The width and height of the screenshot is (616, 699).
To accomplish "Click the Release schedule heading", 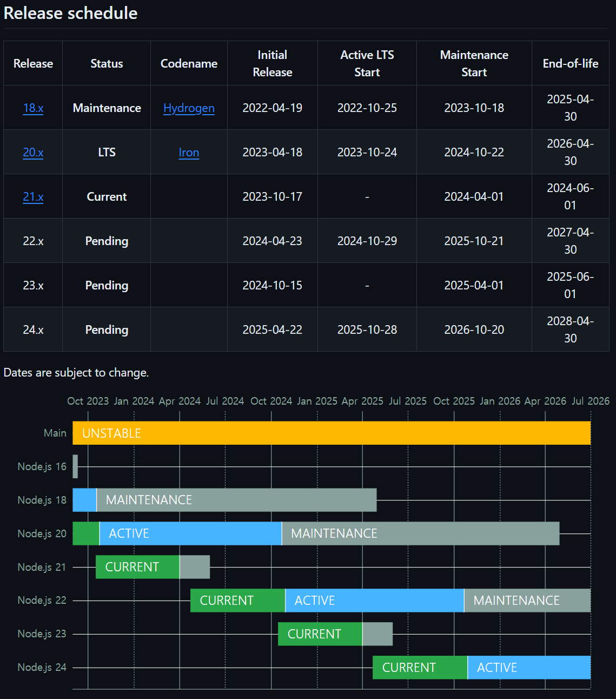I will pos(71,13).
